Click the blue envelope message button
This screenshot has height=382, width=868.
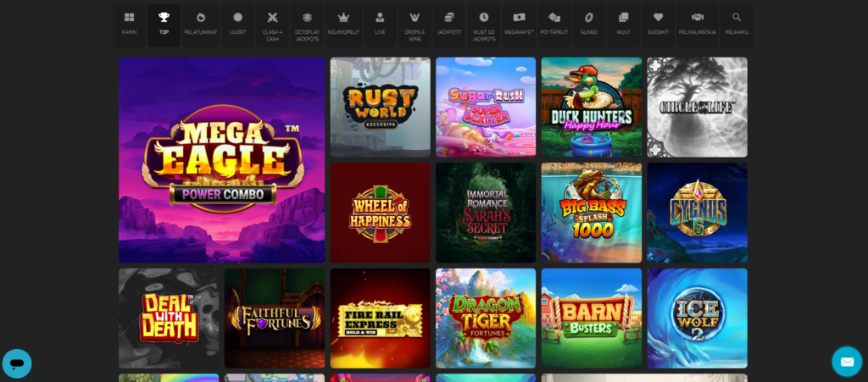(846, 362)
